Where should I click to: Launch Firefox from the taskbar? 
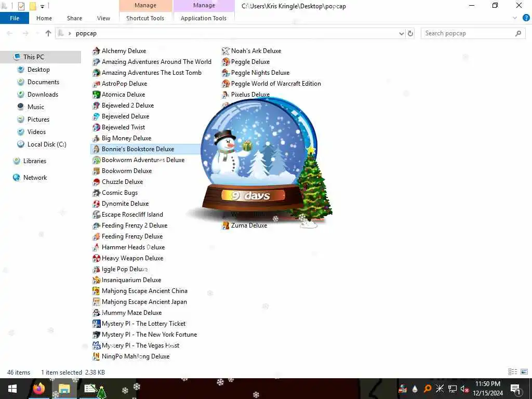click(x=38, y=389)
